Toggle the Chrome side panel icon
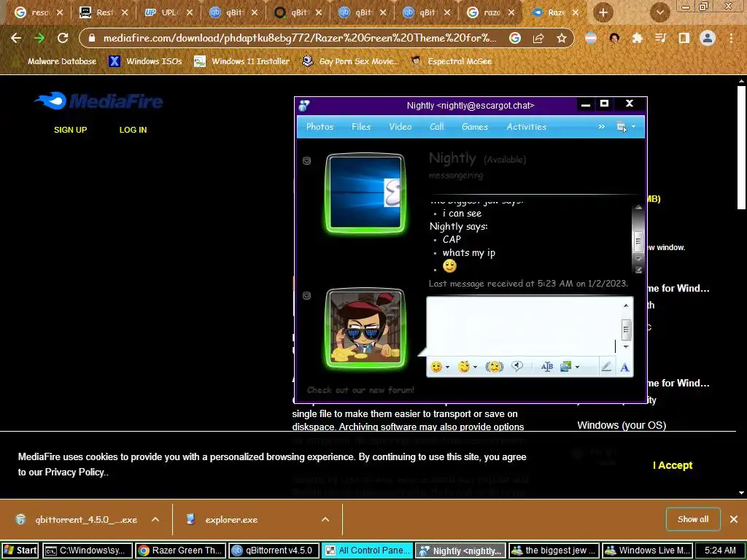The width and height of the screenshot is (747, 560). (x=684, y=38)
